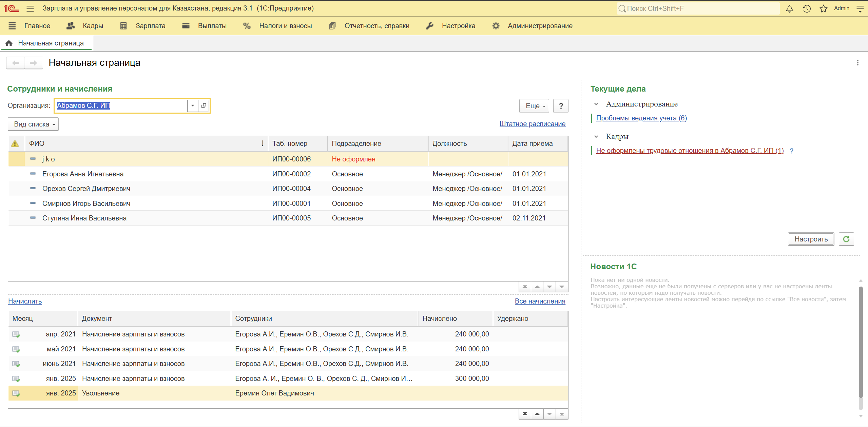The image size is (868, 427).
Task: Select the май 2021 accrual row
Action: pos(288,349)
